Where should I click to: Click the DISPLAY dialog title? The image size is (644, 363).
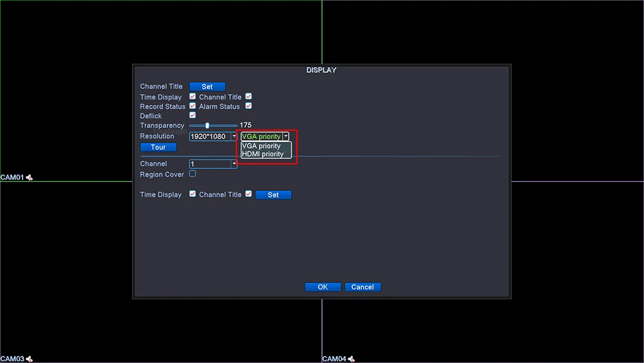(321, 70)
